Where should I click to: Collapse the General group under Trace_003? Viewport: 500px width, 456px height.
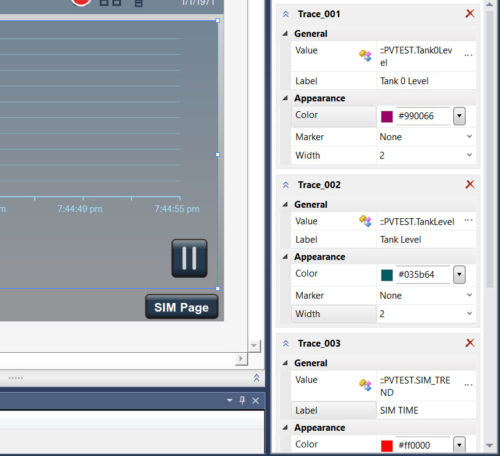(285, 363)
